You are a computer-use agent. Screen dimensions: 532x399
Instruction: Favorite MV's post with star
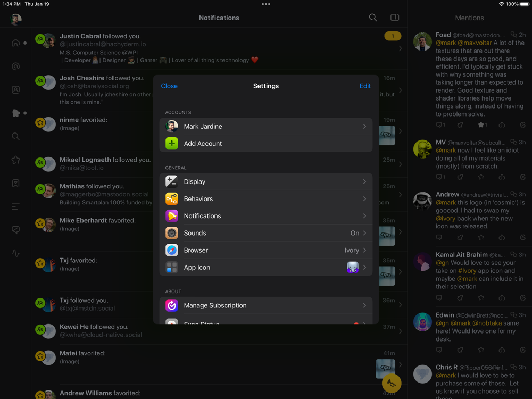coord(481,177)
